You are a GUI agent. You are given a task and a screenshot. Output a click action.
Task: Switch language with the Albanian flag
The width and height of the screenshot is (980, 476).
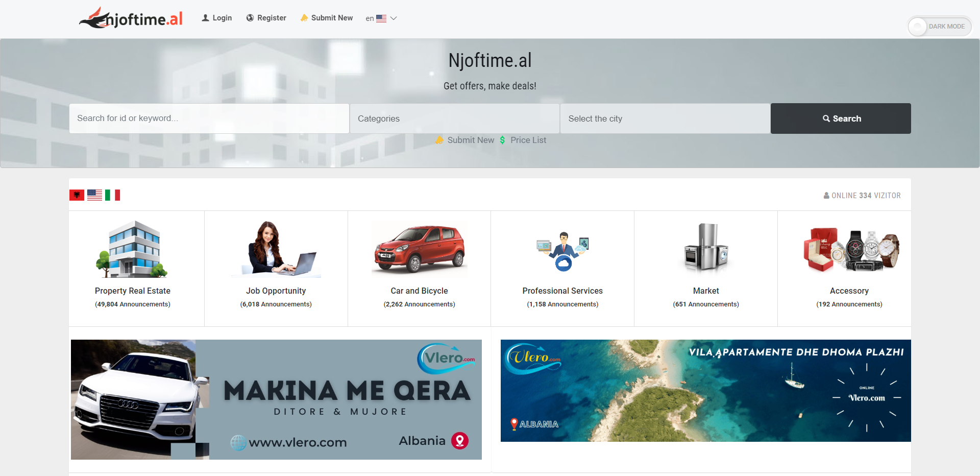[77, 195]
